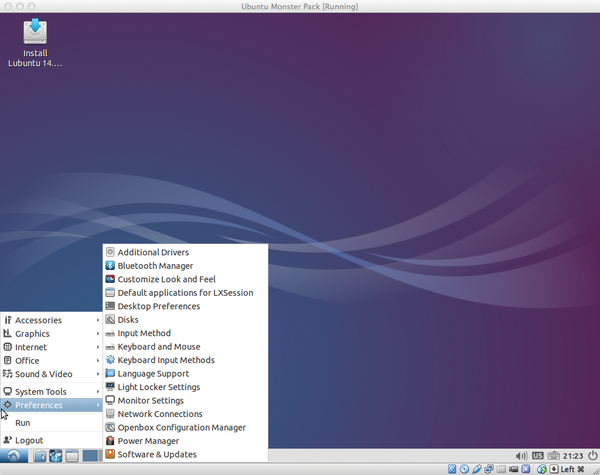This screenshot has height=475, width=600.
Task: Open the Lubuntu start menu button
Action: (14, 455)
